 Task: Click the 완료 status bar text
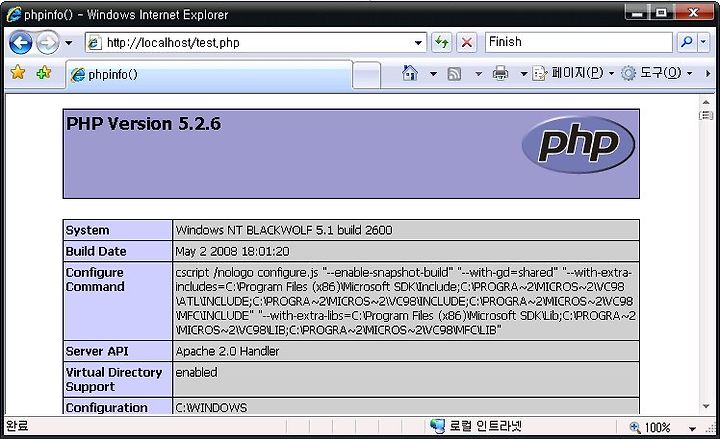click(17, 426)
